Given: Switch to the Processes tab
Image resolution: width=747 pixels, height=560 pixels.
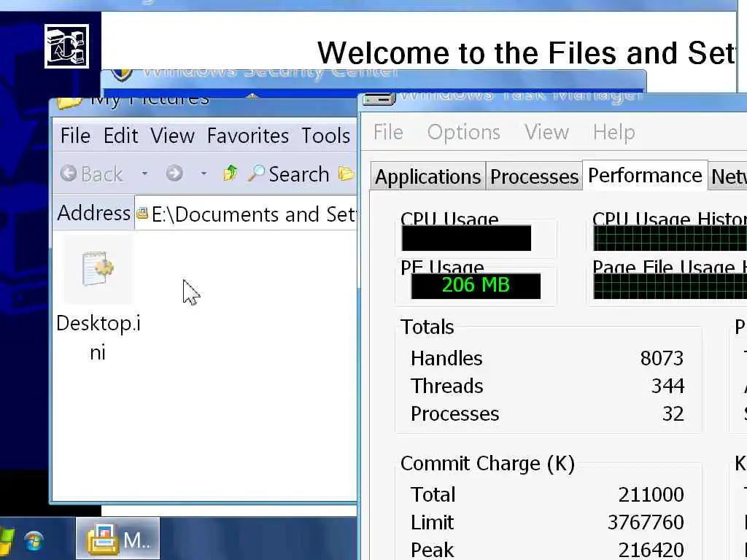Looking at the screenshot, I should pyautogui.click(x=534, y=176).
